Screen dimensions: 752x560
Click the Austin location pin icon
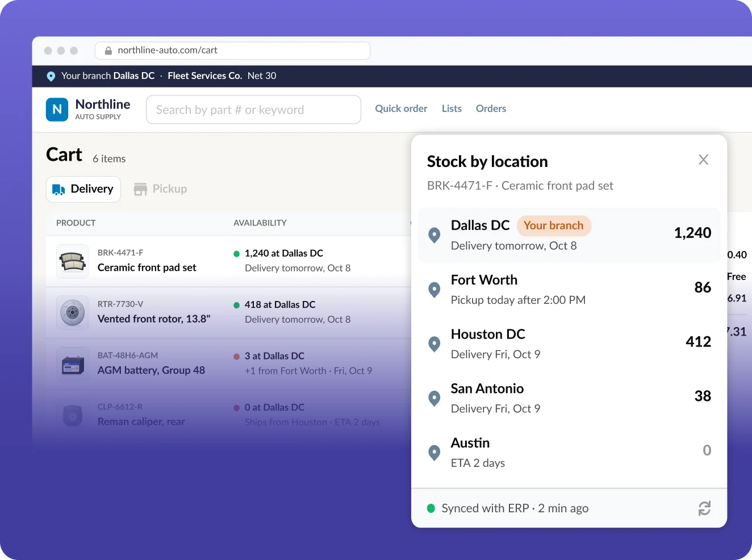click(x=435, y=453)
